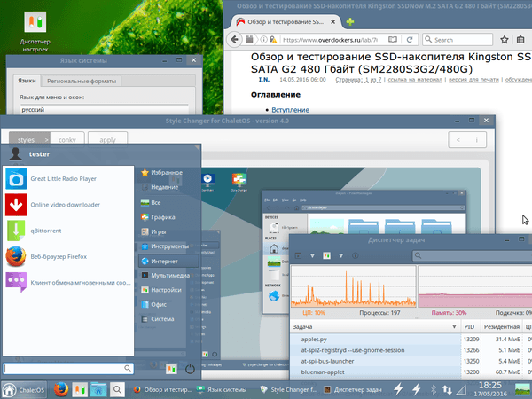Open Firefox from the taskbar launcher
532x399 pixels.
tap(59, 389)
